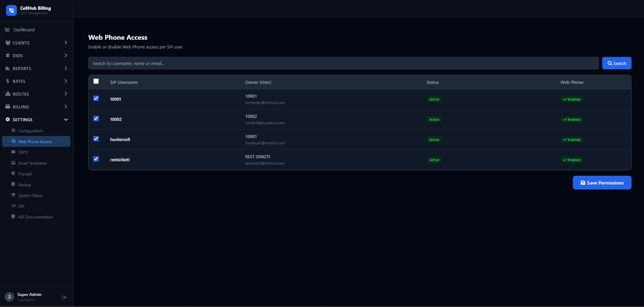The width and height of the screenshot is (644, 307).
Task: Click the Enabled badge for 10002 row
Action: click(x=572, y=120)
